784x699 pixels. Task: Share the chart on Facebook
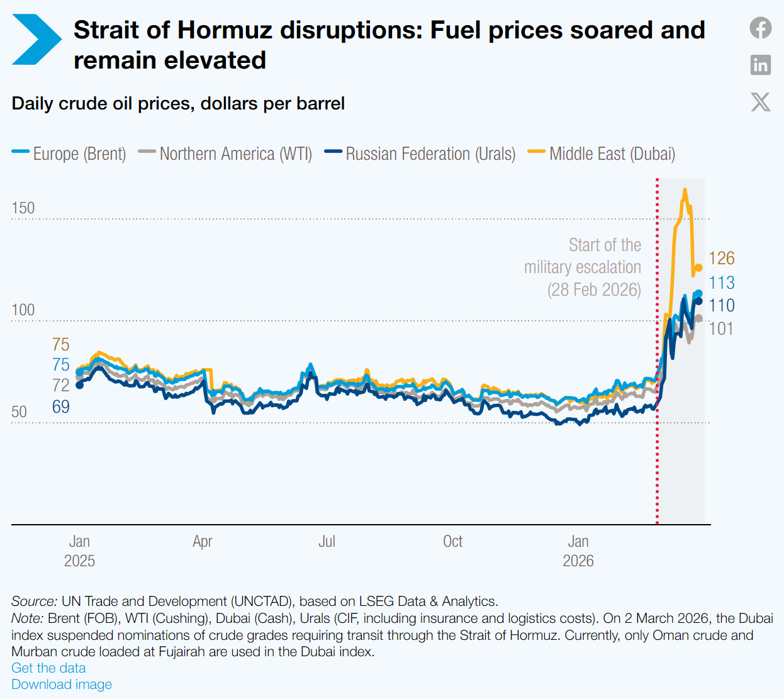tap(761, 28)
